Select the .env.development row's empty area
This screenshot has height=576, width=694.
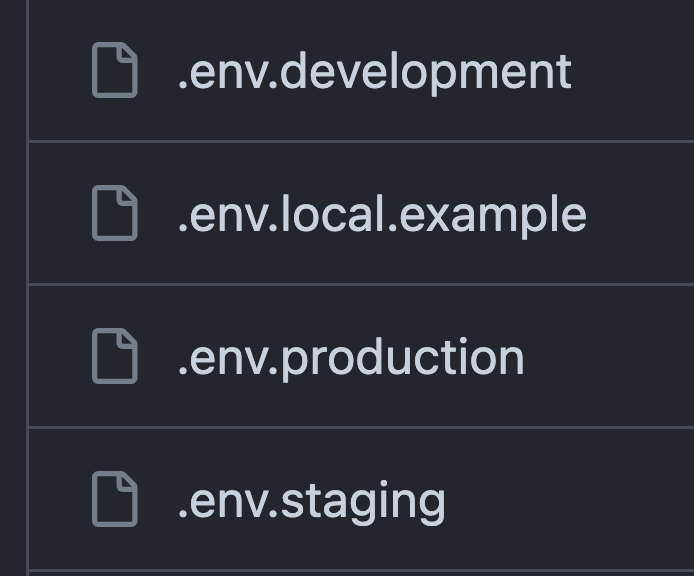[633, 70]
